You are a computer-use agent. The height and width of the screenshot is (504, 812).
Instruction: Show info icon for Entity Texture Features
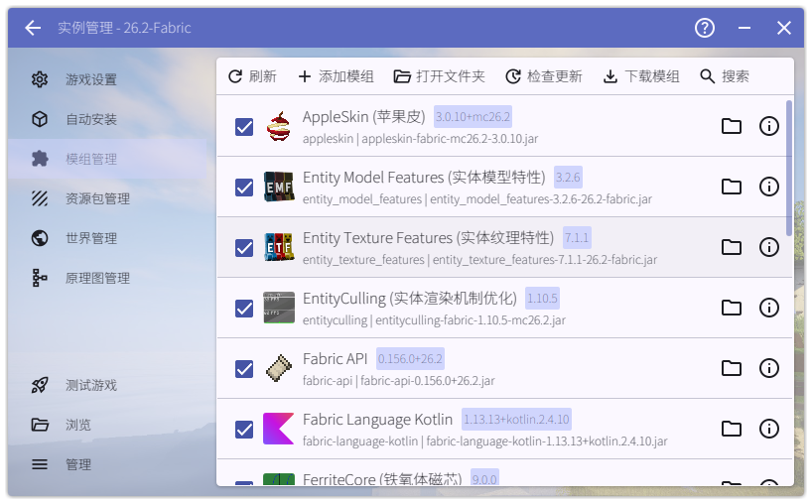769,247
